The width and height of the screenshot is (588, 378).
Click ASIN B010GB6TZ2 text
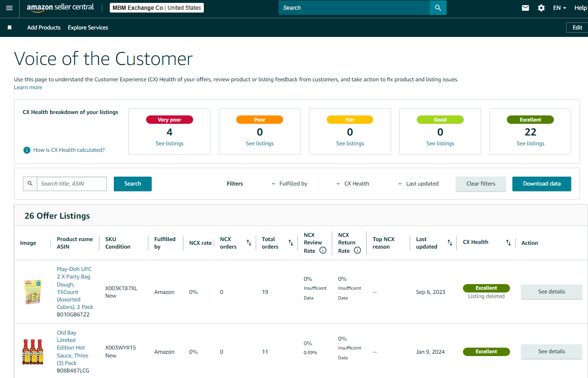coord(73,314)
